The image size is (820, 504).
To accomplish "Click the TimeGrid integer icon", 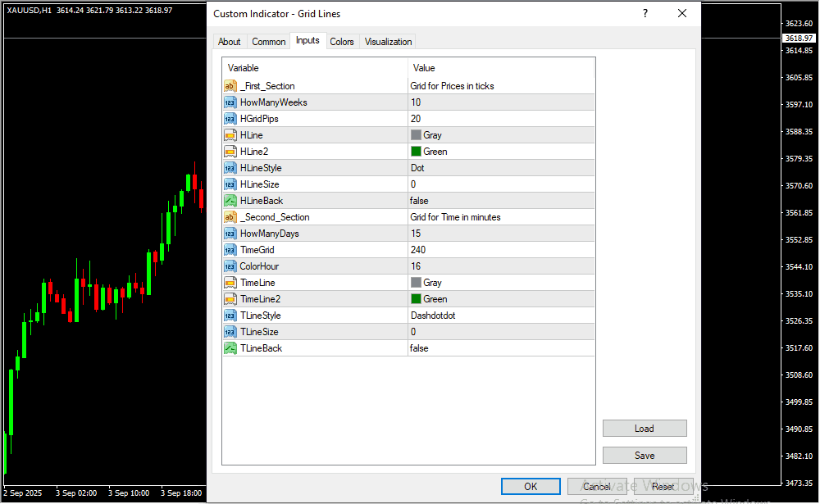I will click(x=230, y=250).
